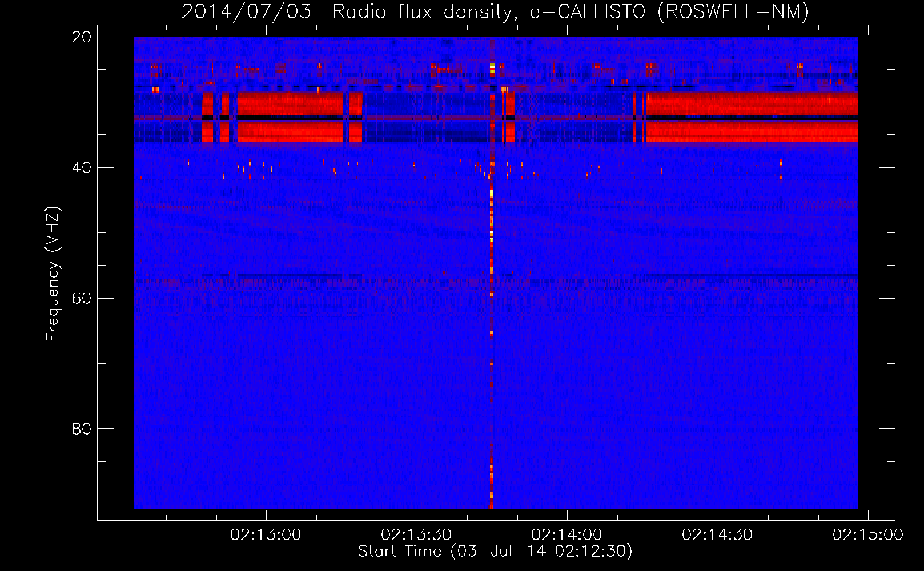Click the 02:15:00 time tick label

pos(868,535)
